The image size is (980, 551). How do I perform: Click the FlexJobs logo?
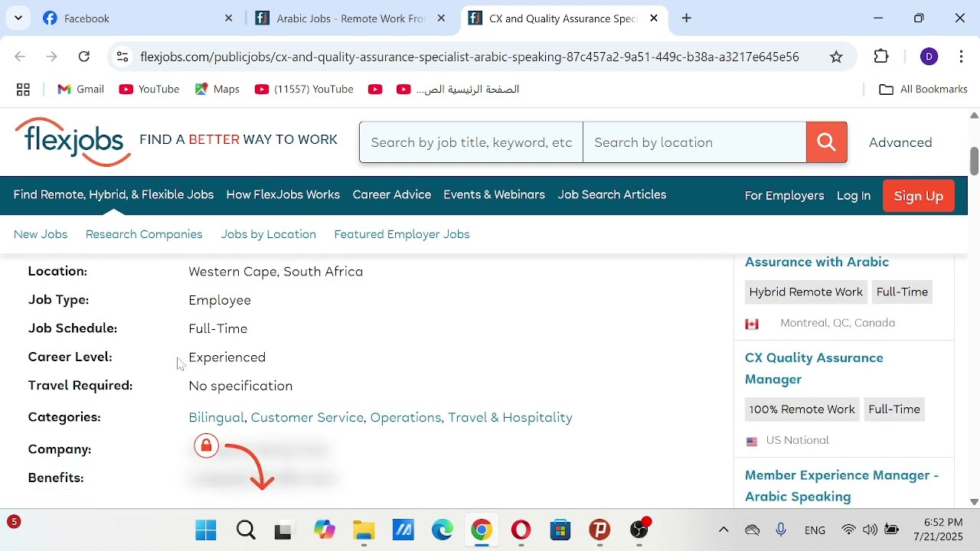pos(73,142)
